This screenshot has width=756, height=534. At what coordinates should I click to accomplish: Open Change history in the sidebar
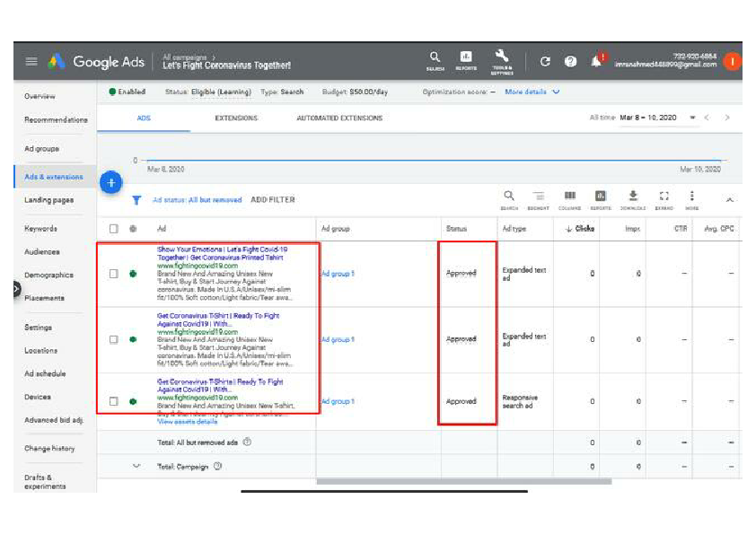[x=49, y=448]
